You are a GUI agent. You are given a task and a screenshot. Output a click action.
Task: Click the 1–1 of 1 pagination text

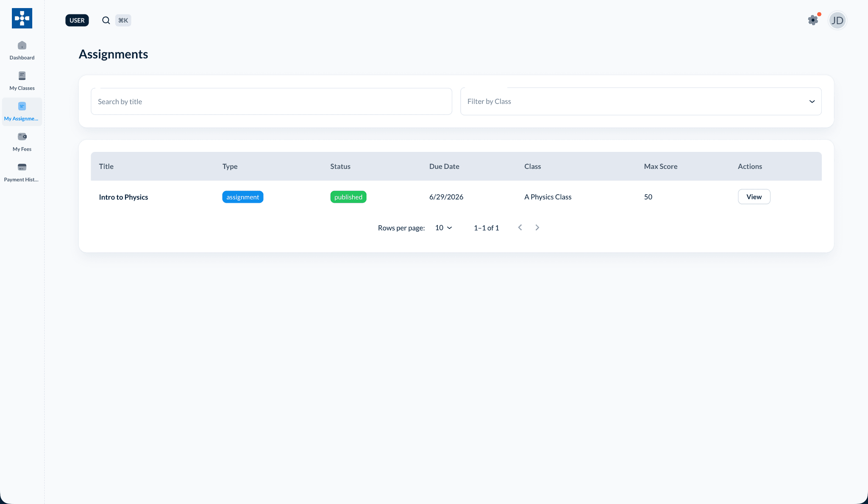point(486,228)
